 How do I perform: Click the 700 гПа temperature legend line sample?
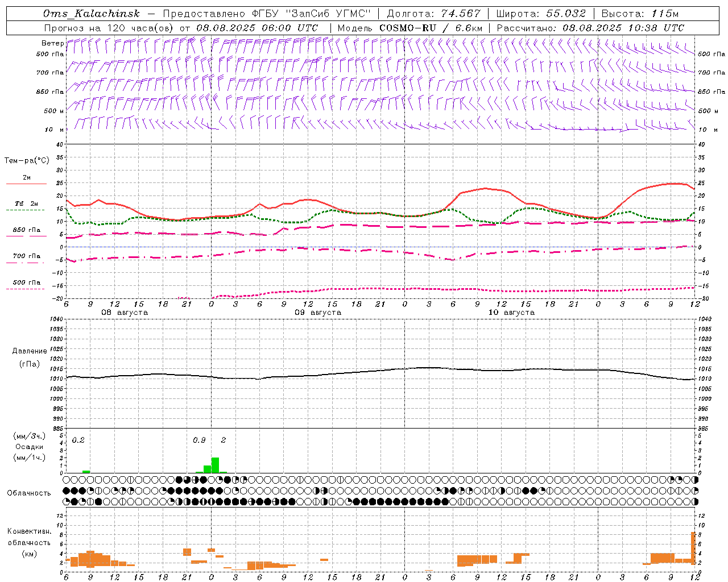(x=26, y=263)
